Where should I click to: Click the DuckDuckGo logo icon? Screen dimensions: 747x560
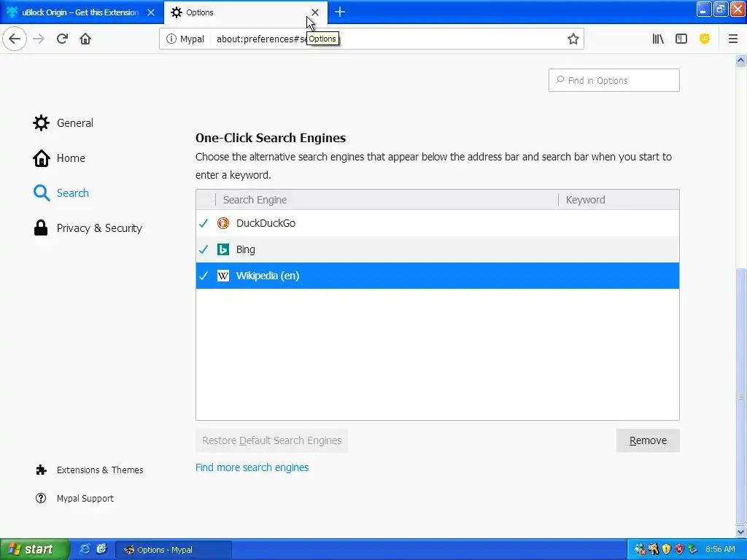pyautogui.click(x=223, y=223)
